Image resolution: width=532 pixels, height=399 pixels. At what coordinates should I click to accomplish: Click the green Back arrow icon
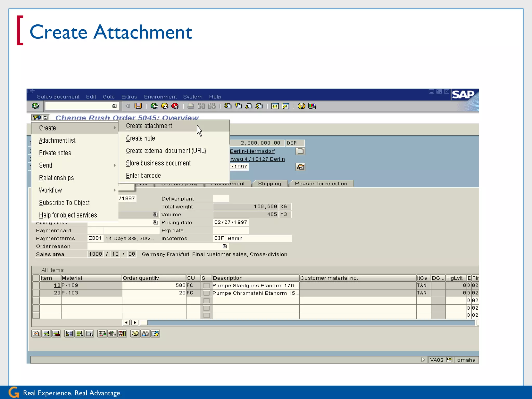(154, 106)
